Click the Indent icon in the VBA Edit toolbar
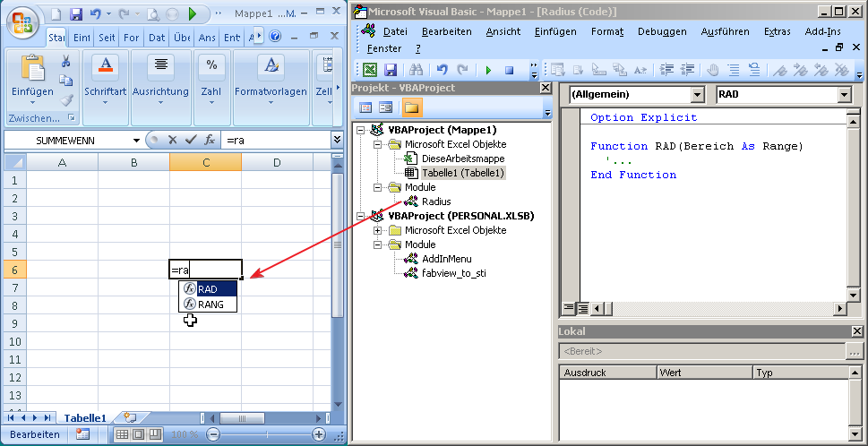This screenshot has width=868, height=446. pos(667,70)
